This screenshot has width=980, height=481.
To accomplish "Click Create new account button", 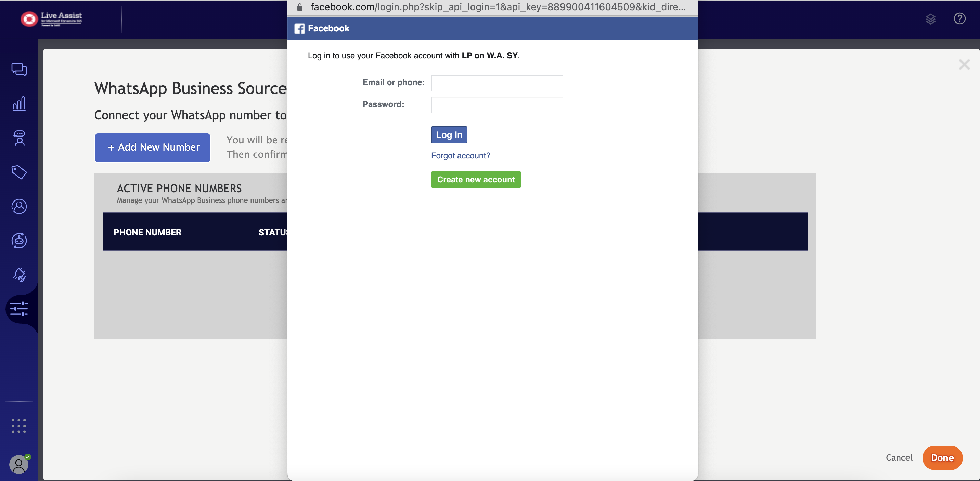I will (476, 180).
